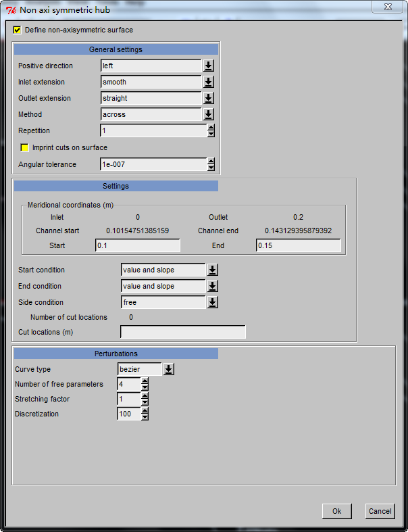This screenshot has height=532, width=408.
Task: Open Inlet extension dropdown arrow
Action: point(208,82)
